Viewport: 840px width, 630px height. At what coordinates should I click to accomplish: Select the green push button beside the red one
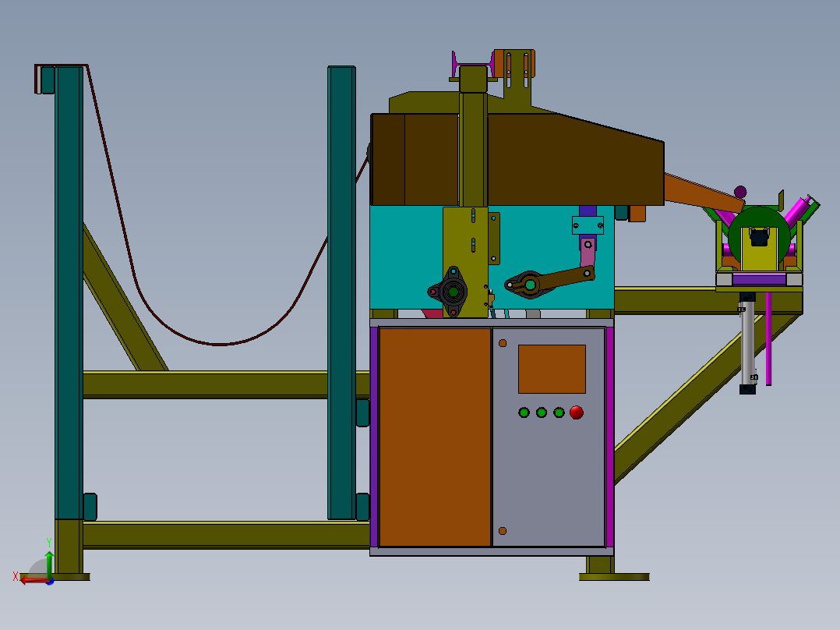point(559,412)
